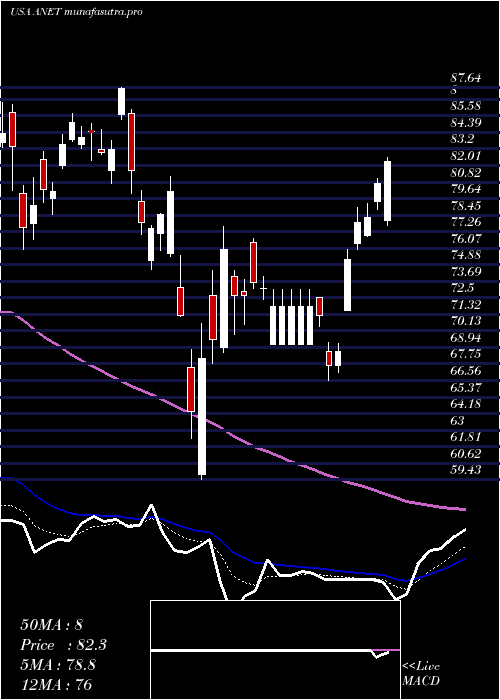Click the '12MA : 76' readout
Image resolution: width=500 pixels, height=700 pixels.
tap(57, 684)
